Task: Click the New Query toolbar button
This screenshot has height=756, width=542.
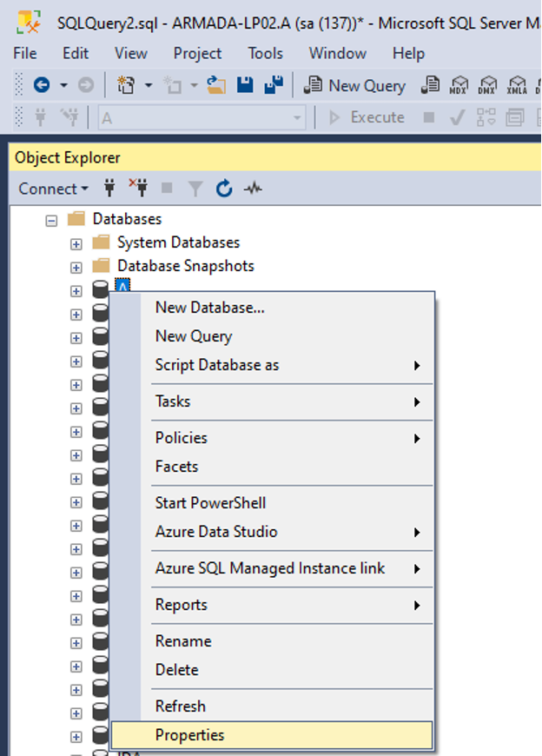Action: [354, 85]
